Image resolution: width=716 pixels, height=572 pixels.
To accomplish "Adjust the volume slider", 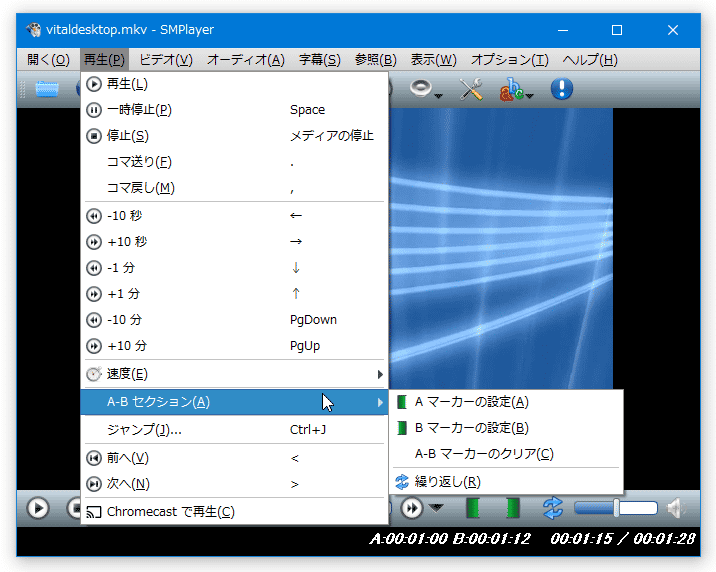I will 616,508.
